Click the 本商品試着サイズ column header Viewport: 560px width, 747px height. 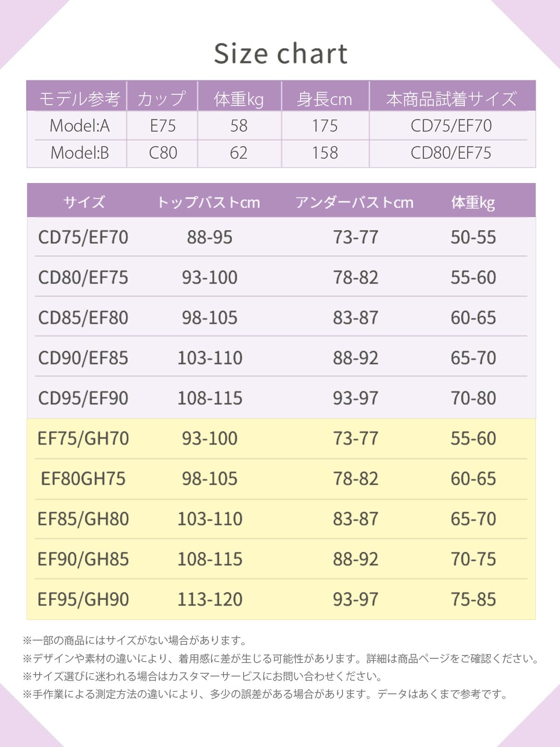pyautogui.click(x=451, y=99)
